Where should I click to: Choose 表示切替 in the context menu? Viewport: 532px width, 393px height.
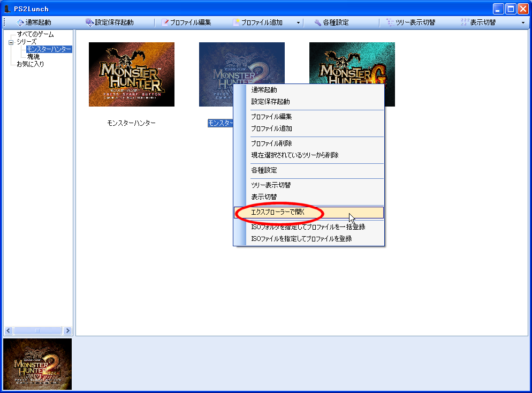[x=309, y=197]
